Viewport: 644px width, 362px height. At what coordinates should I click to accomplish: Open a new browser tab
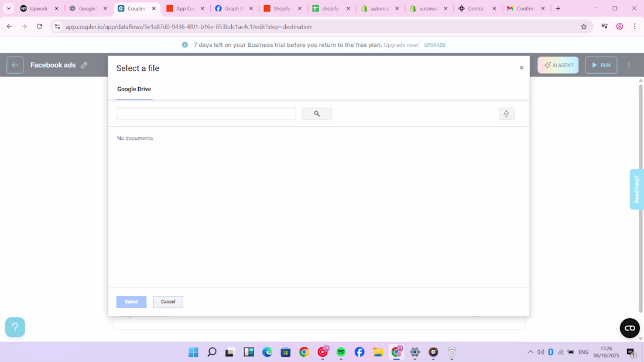(x=558, y=8)
